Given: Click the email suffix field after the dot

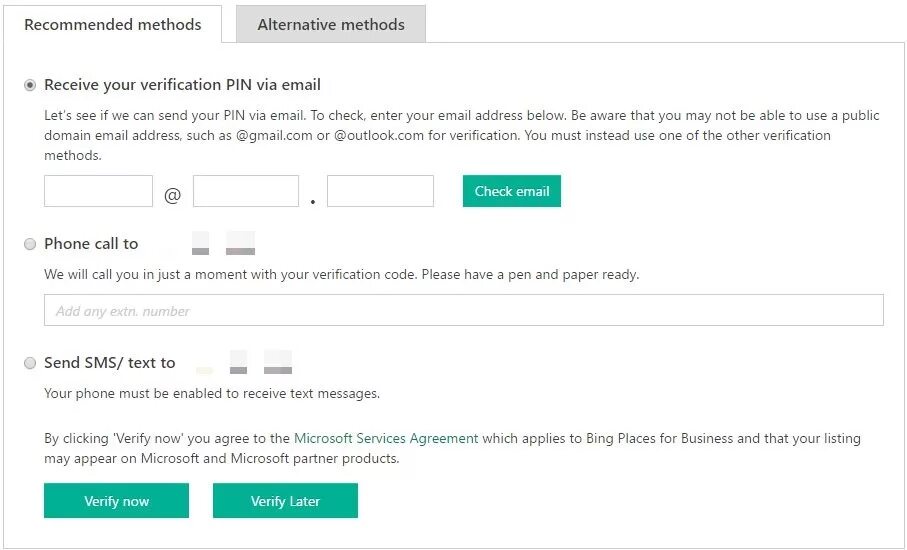Looking at the screenshot, I should tap(380, 191).
